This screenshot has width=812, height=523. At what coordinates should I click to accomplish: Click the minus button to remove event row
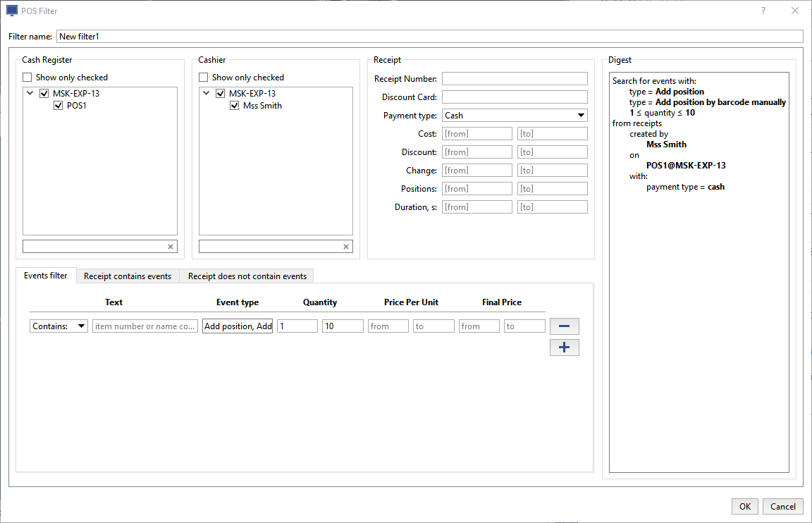click(x=564, y=326)
